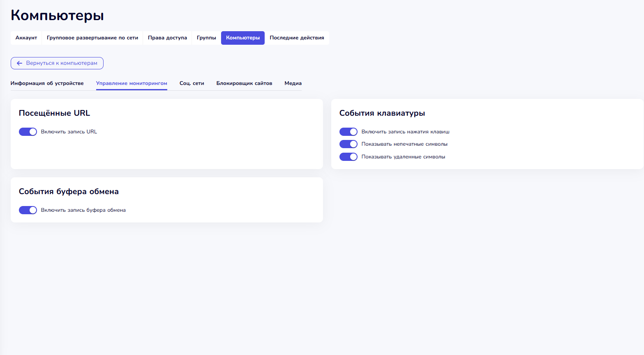This screenshot has height=355, width=644.
Task: Turn off the keystroke recording toggle switch
Action: [349, 132]
